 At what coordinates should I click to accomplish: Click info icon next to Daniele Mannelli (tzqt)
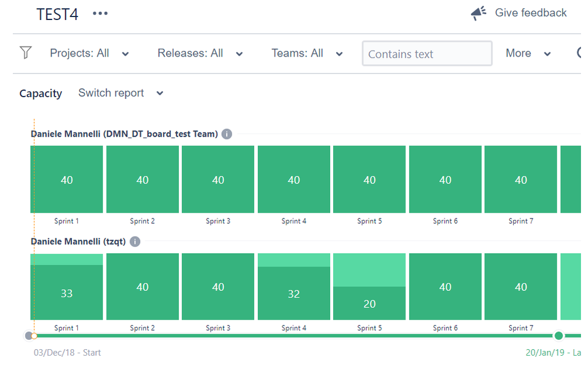(135, 241)
